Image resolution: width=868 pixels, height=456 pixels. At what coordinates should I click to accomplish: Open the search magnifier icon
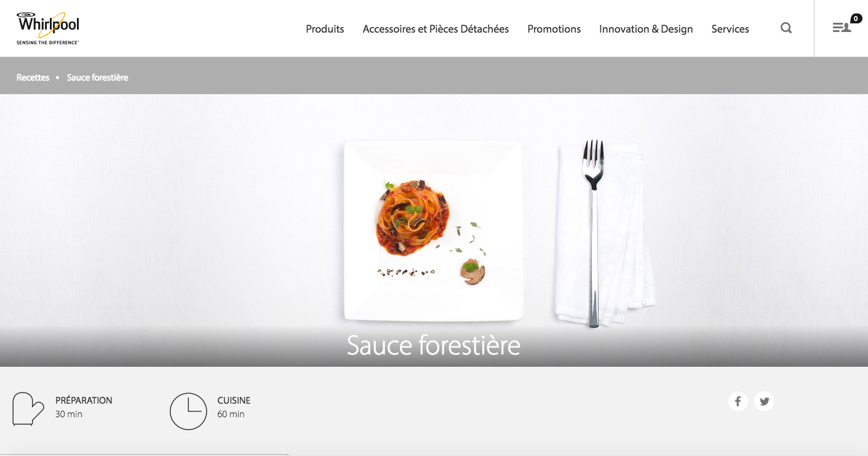tap(786, 28)
